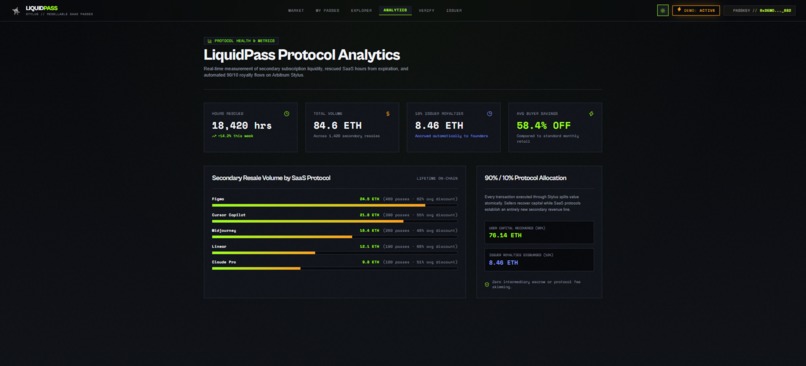This screenshot has width=806, height=366.
Task: Click the Passkey wallet address button
Action: click(x=760, y=10)
